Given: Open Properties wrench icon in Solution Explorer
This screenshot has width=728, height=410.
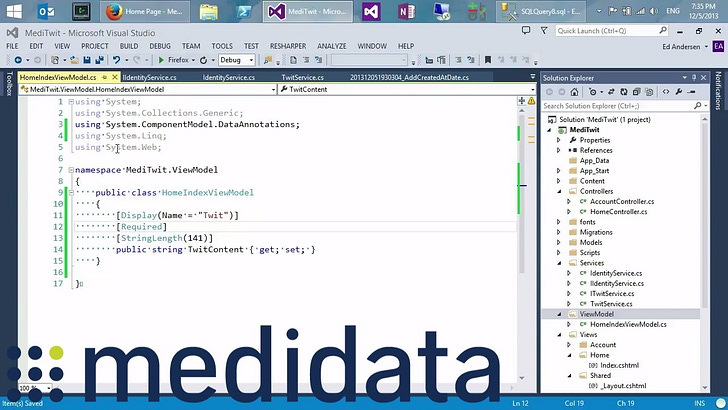Looking at the screenshot, I should point(679,92).
